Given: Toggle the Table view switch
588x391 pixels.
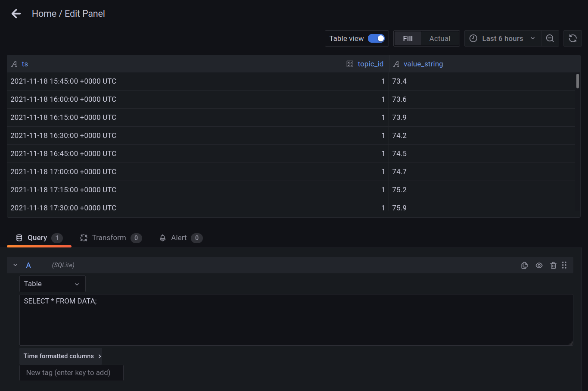Looking at the screenshot, I should point(376,38).
